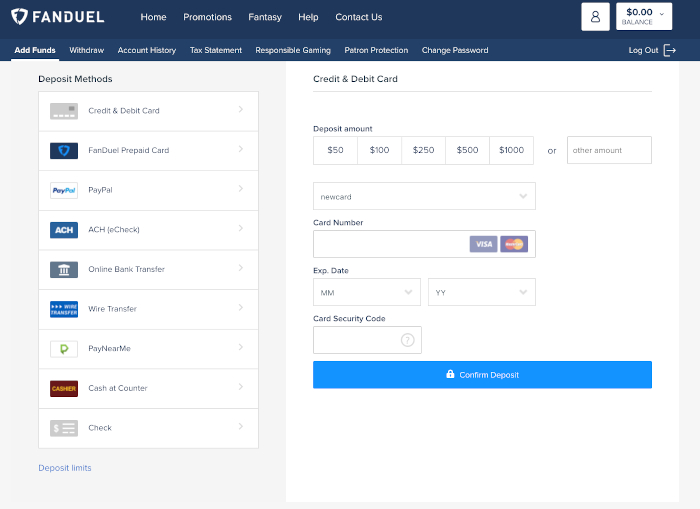
Task: Click the green PayNearMe icon
Action: [x=64, y=349]
